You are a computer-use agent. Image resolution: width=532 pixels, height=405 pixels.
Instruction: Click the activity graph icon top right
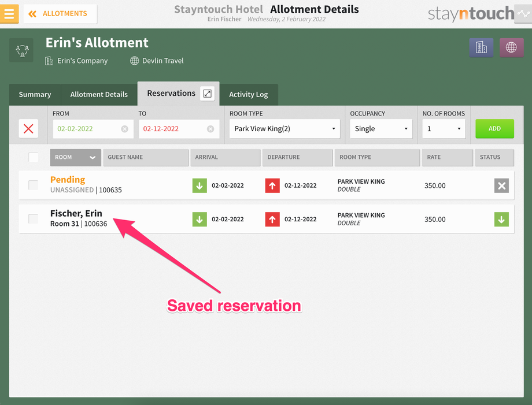pyautogui.click(x=523, y=14)
